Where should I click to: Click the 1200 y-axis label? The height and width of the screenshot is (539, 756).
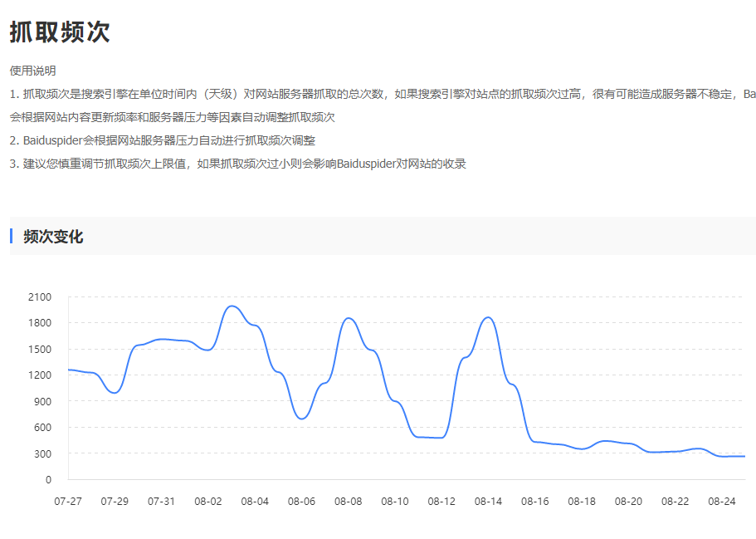pyautogui.click(x=40, y=375)
